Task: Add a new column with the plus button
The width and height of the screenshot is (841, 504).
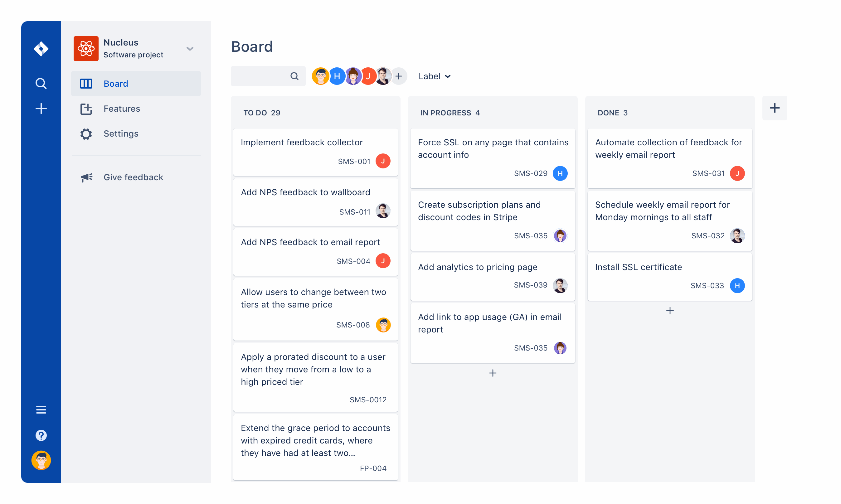Action: pos(775,108)
